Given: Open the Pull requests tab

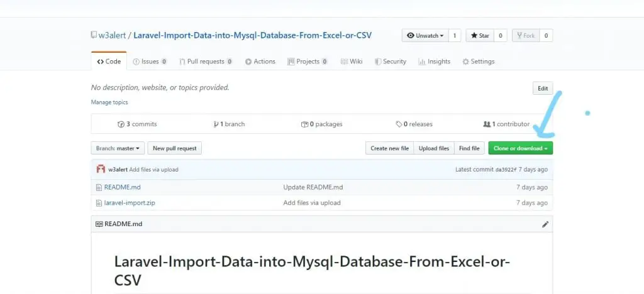Looking at the screenshot, I should pos(206,62).
